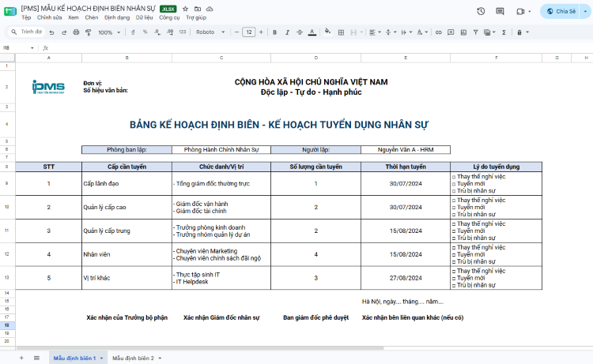Open the Dữ liệu menu
The width and height of the screenshot is (593, 364).
(x=144, y=17)
